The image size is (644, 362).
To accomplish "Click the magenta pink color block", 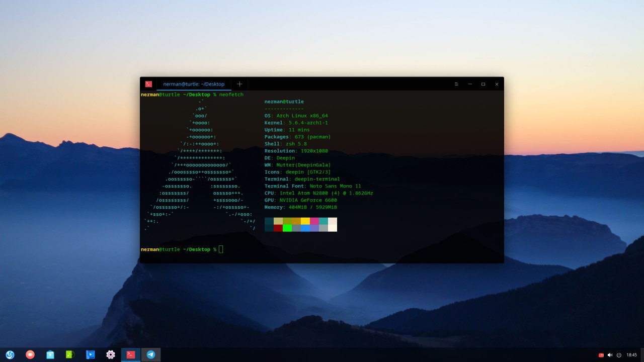I will 314,221.
